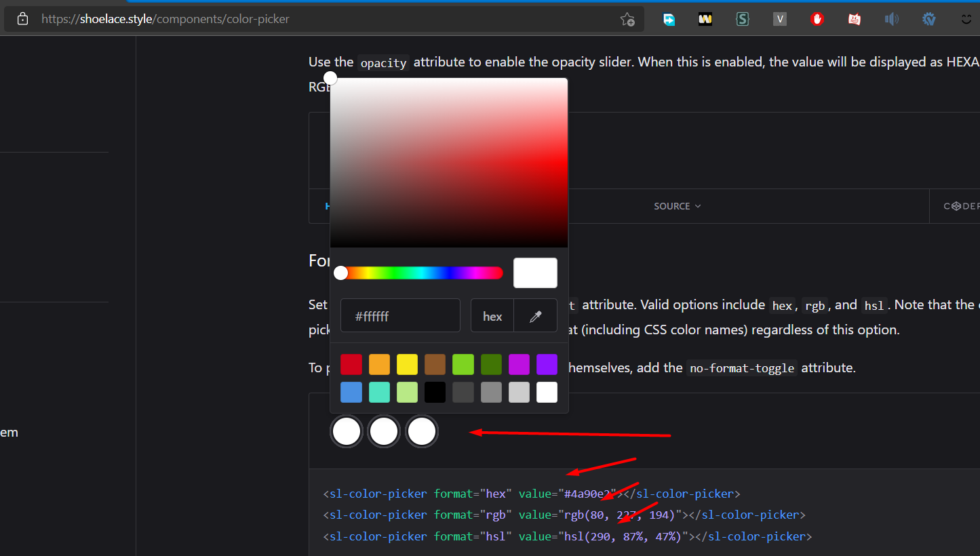The image size is (980, 556).
Task: Activate the eyedropper in the color picker
Action: 535,315
